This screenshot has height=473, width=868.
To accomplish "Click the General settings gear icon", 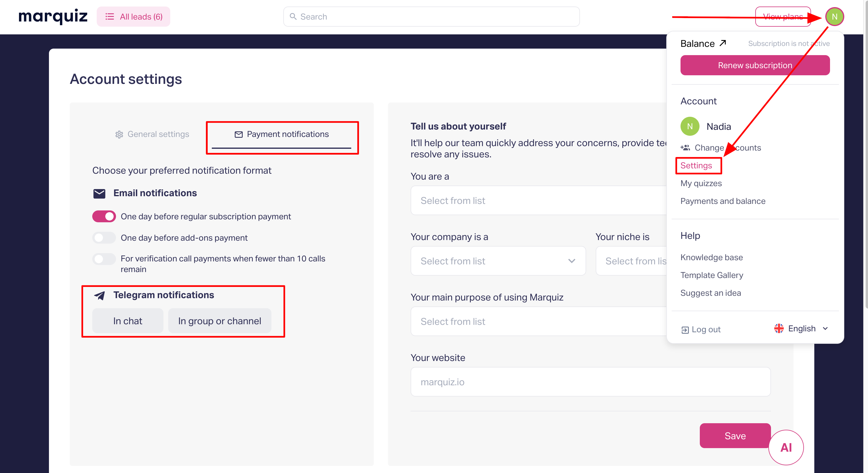I will coord(119,135).
